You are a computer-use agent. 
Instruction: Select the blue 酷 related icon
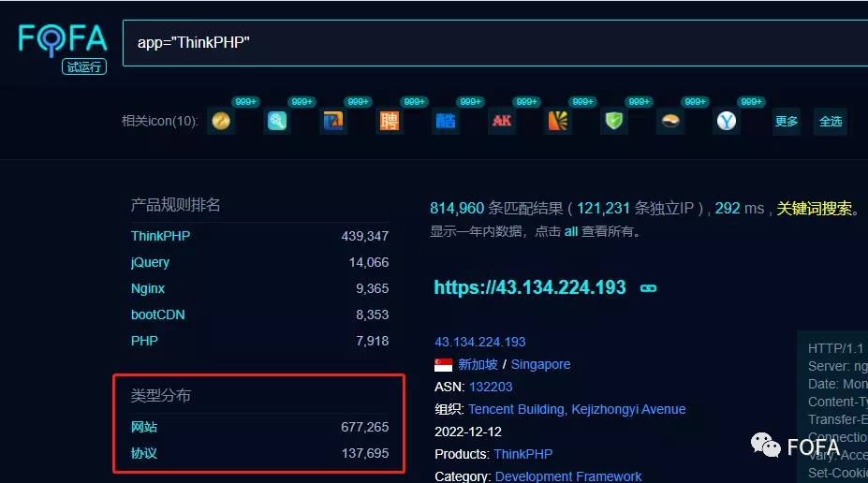pos(445,122)
